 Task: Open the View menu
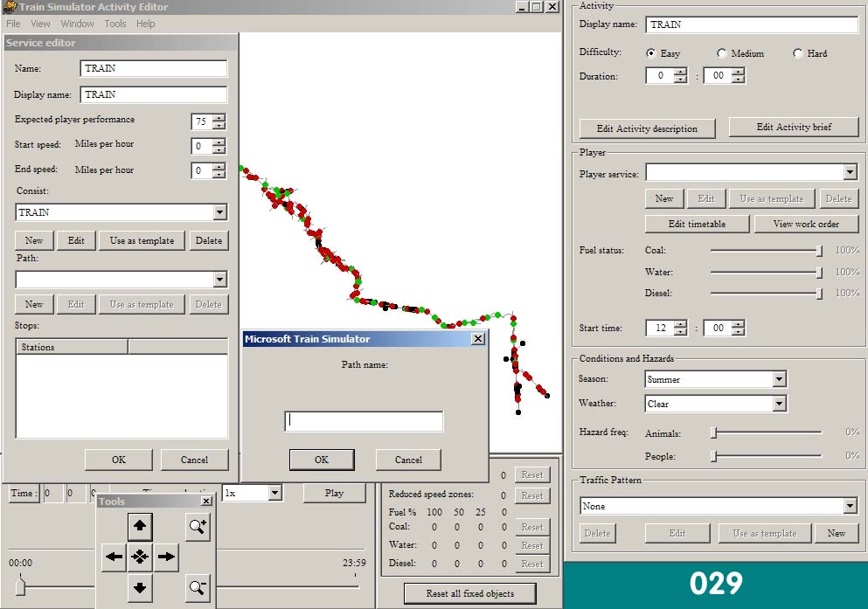click(40, 24)
